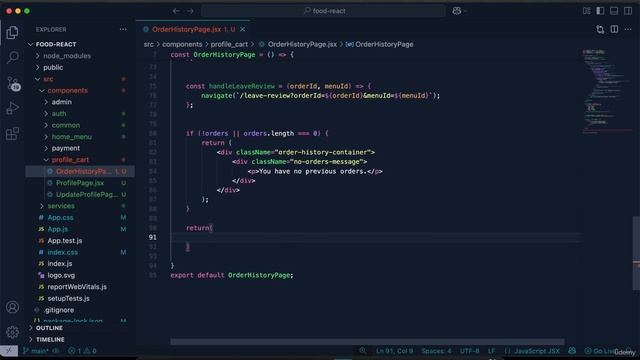Open the Run and Debug view
The width and height of the screenshot is (640, 360).
tap(12, 109)
